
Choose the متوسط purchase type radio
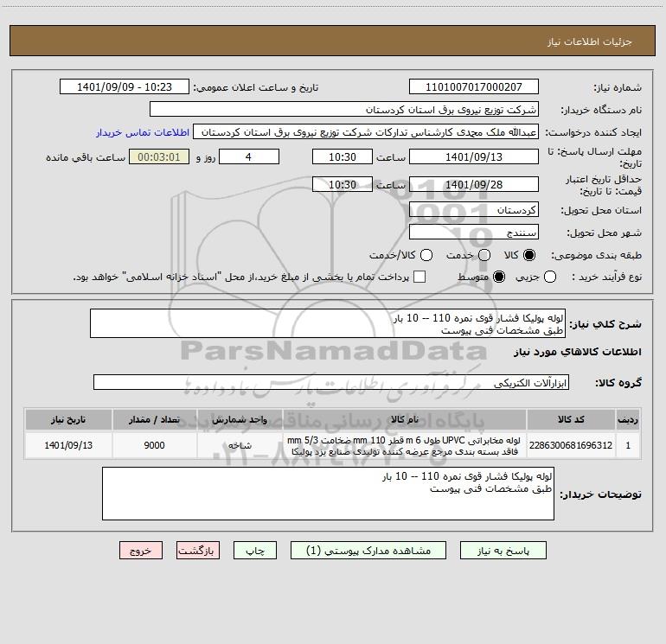tap(499, 277)
